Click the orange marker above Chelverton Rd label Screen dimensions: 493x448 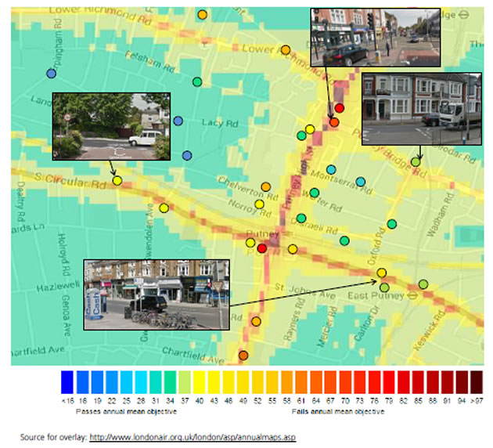click(x=266, y=187)
